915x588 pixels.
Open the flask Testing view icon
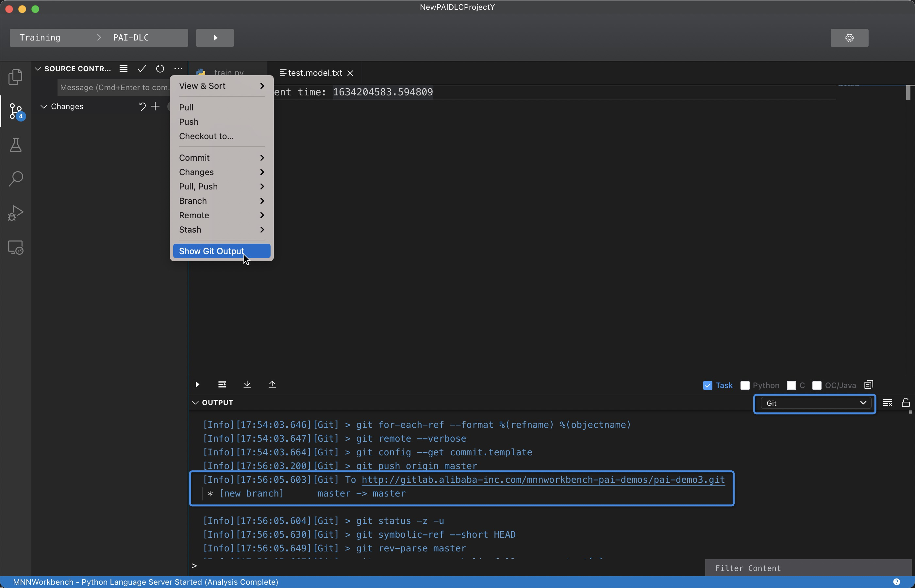[15, 145]
